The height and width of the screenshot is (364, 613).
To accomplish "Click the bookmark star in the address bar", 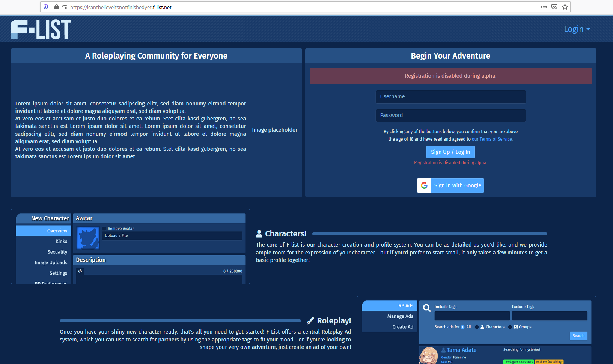I will point(565,6).
